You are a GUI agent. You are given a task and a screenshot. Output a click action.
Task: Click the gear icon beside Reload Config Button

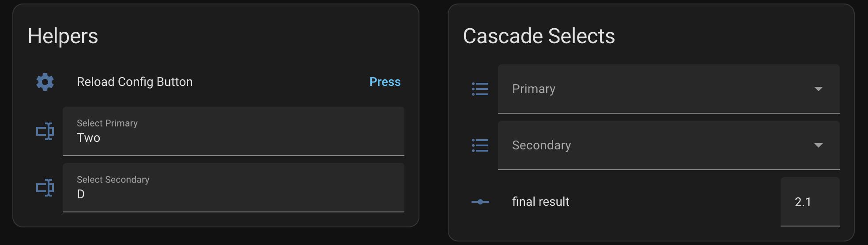click(x=45, y=82)
